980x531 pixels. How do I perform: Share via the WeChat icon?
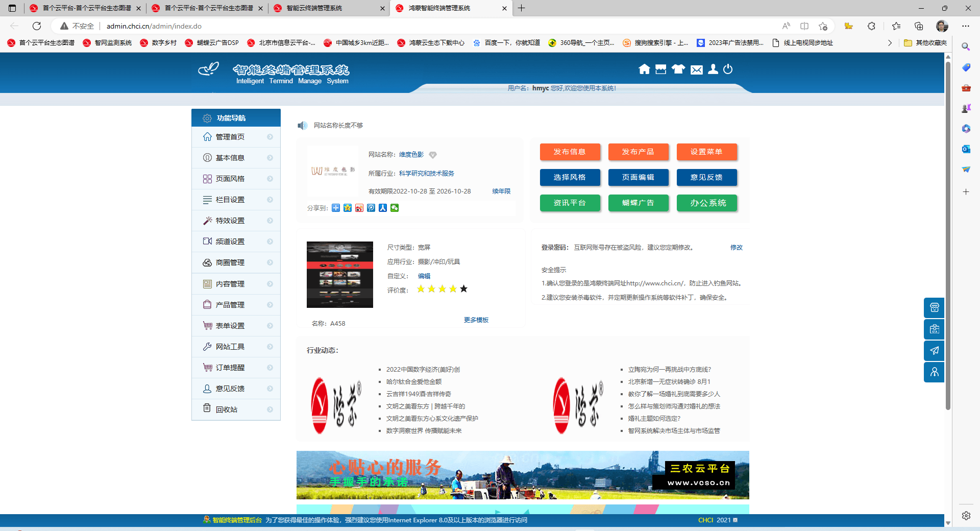[395, 208]
